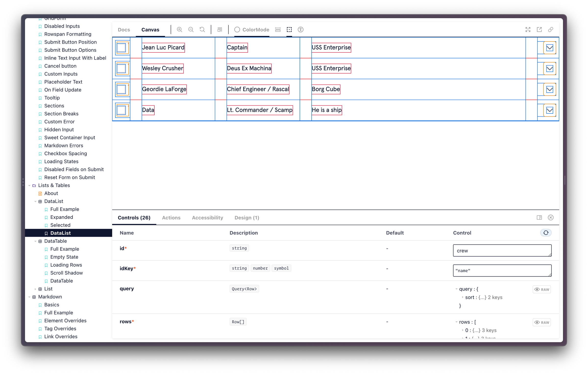This screenshot has width=588, height=374.
Task: Reset the canvas zoom level
Action: pos(202,29)
